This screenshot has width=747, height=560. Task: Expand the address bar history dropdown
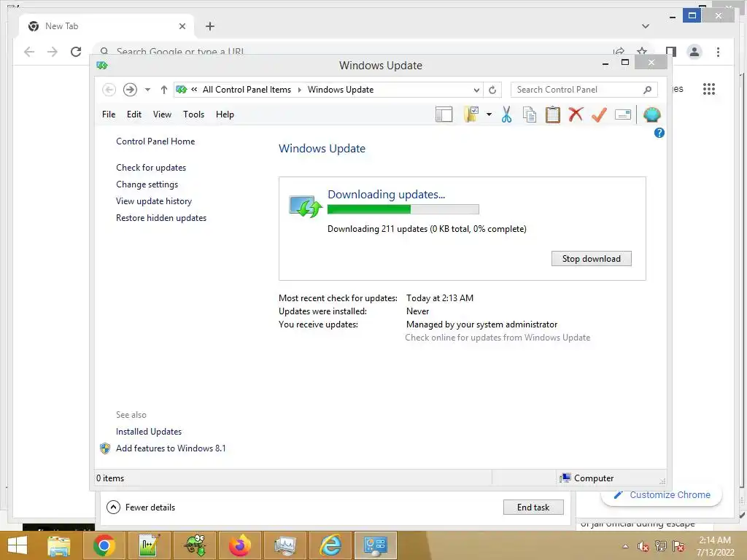point(476,90)
